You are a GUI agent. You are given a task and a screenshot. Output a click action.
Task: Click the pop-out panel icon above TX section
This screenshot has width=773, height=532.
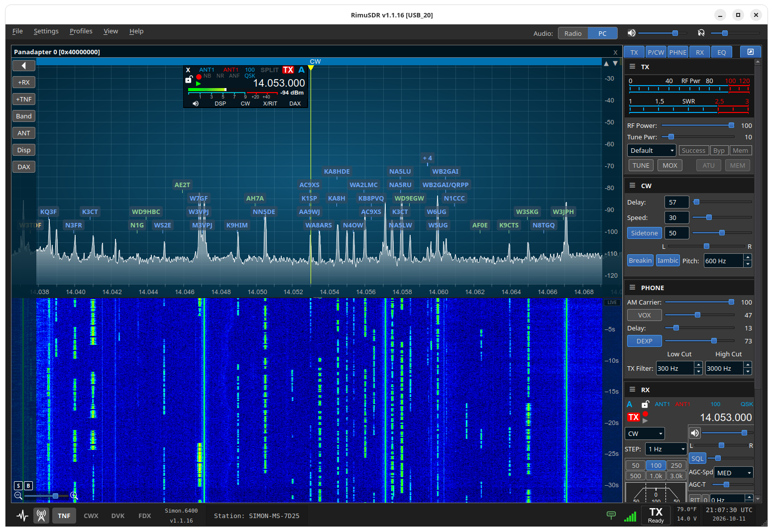click(x=750, y=52)
